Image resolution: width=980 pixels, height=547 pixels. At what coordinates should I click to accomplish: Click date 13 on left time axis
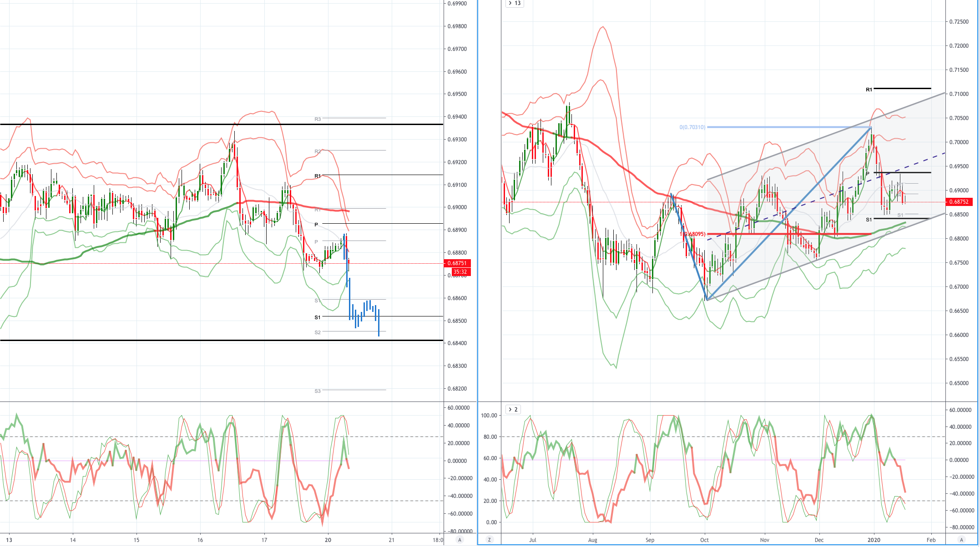coord(9,540)
